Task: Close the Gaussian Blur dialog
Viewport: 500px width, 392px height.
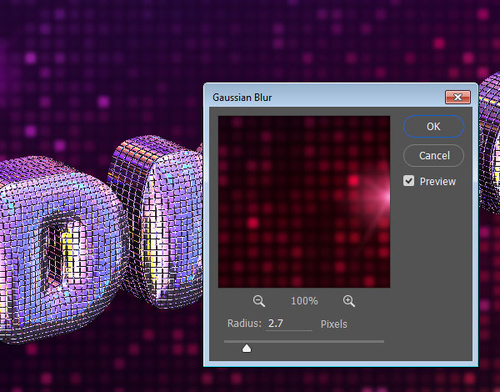Action: [458, 97]
